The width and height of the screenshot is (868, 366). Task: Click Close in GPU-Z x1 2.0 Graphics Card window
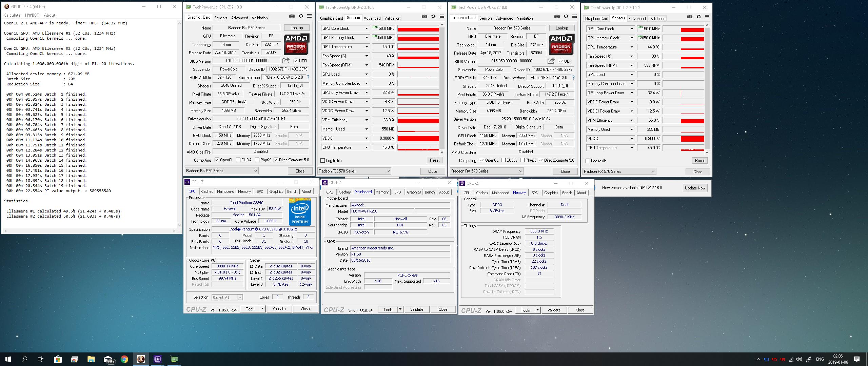click(565, 171)
